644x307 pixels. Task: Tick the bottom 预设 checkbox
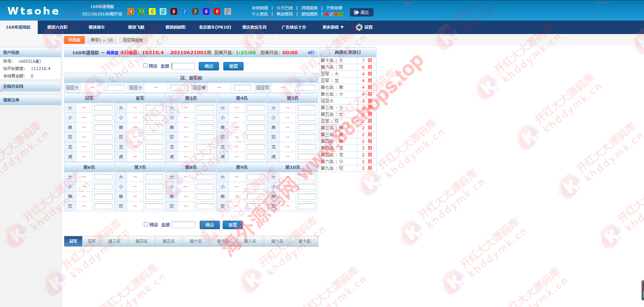point(146,224)
